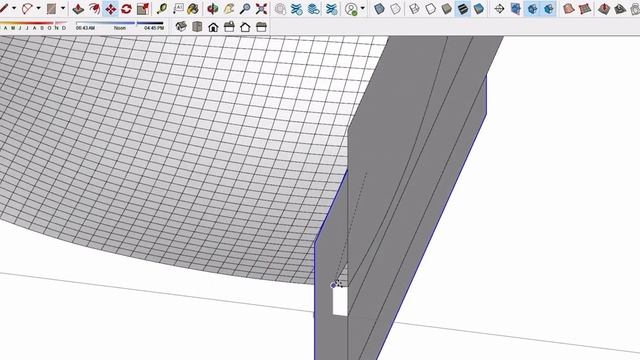Click the Noon label on time slider
The width and height of the screenshot is (640, 360).
point(120,28)
